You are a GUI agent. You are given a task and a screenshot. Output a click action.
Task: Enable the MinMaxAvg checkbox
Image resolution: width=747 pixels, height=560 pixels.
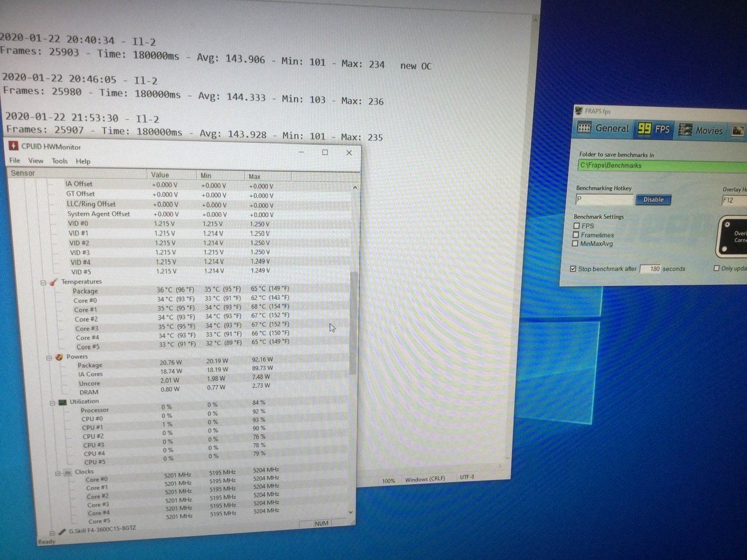[575, 243]
